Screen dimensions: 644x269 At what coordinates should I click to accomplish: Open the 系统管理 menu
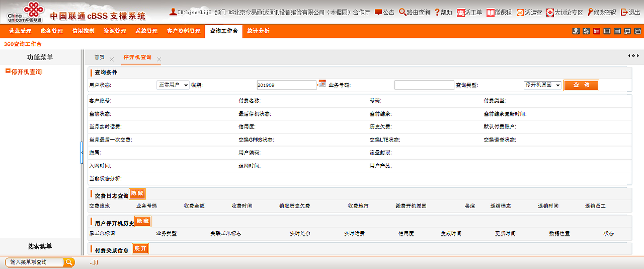(146, 31)
